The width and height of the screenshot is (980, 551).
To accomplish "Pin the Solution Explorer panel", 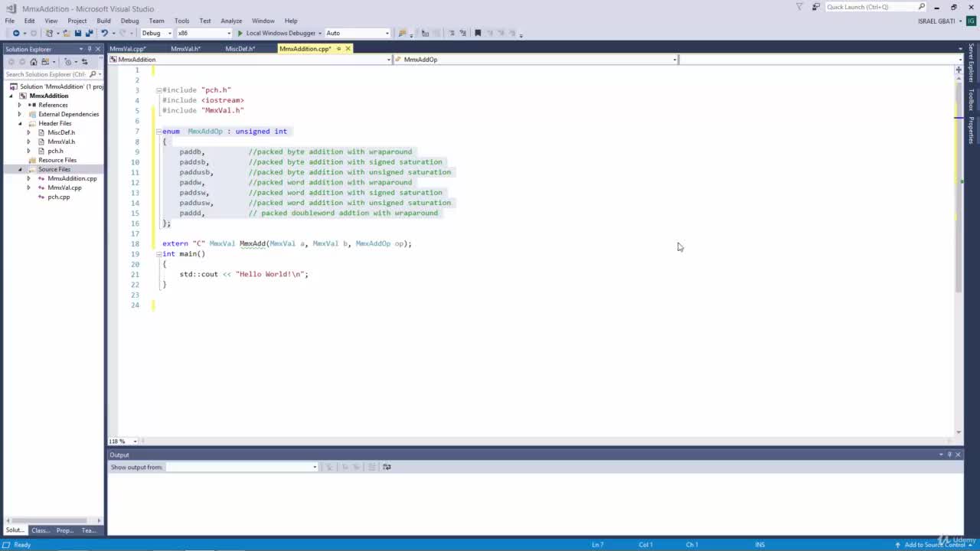I will tap(90, 49).
